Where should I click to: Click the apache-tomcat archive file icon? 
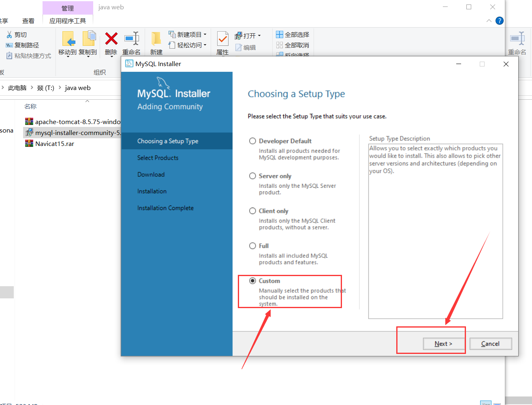(29, 121)
